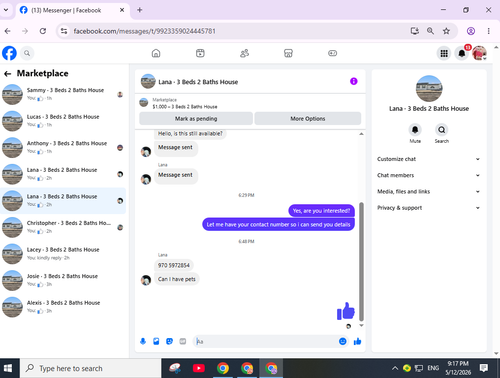
Task: Choose a GIF from composer
Action: tap(183, 341)
